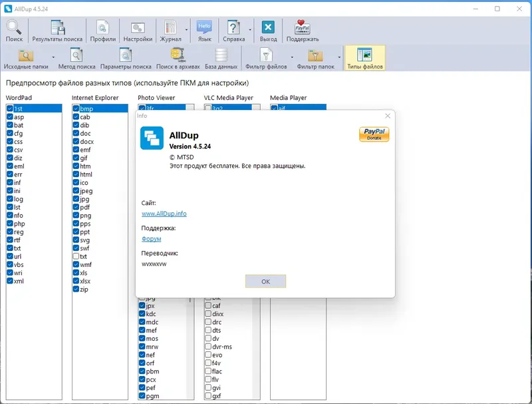Click OK in the Info dialog

(x=265, y=282)
